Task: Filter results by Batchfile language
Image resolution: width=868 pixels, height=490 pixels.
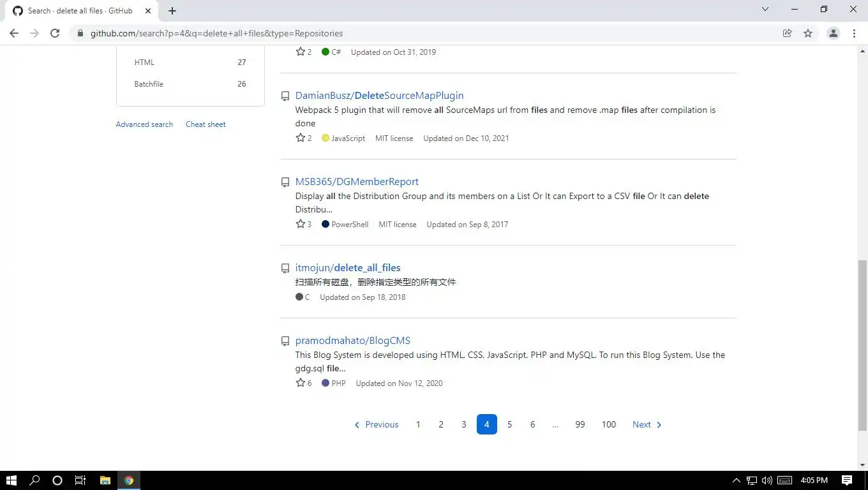Action: coord(190,84)
